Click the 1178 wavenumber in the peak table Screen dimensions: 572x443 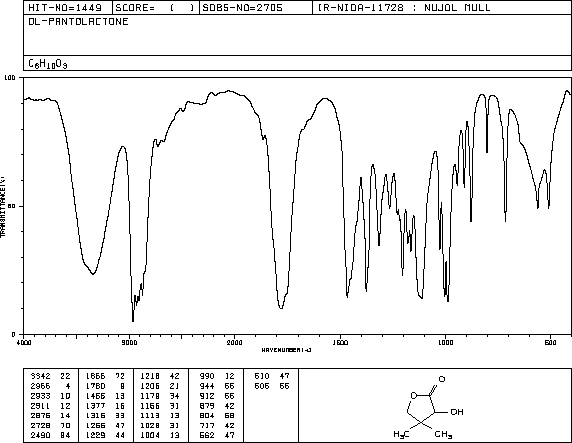click(x=150, y=396)
